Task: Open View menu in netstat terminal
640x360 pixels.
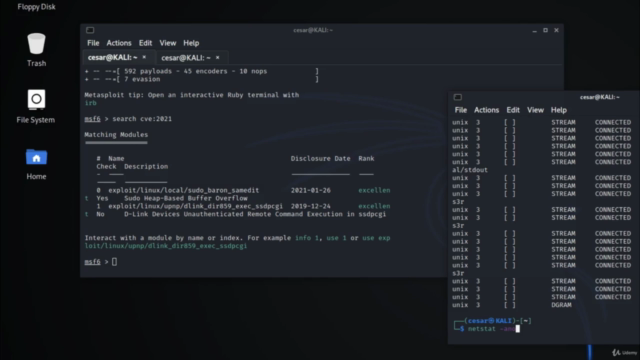Action: tap(535, 110)
